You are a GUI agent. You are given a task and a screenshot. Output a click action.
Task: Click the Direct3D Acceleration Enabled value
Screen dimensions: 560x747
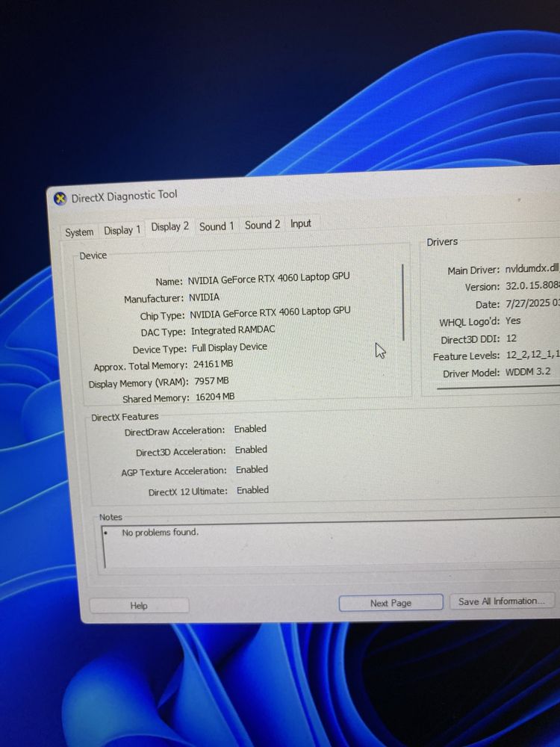(x=251, y=450)
